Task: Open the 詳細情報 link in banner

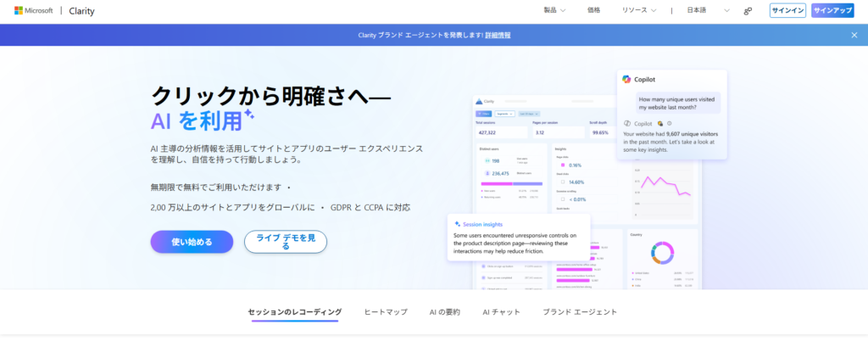Action: point(498,35)
